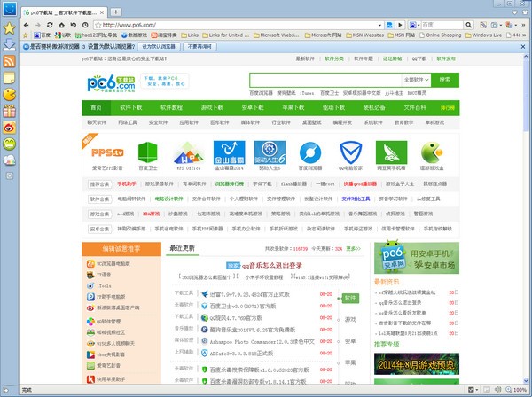532x397 pixels.
Task: Click the bookmark star in the address bar
Action: (98, 25)
